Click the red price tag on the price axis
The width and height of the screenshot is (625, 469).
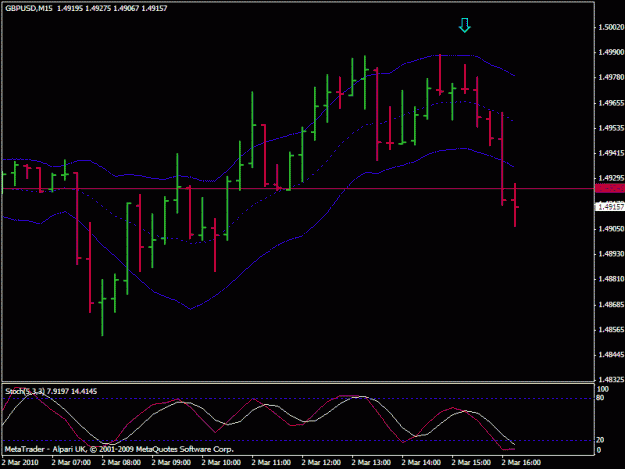(x=609, y=188)
